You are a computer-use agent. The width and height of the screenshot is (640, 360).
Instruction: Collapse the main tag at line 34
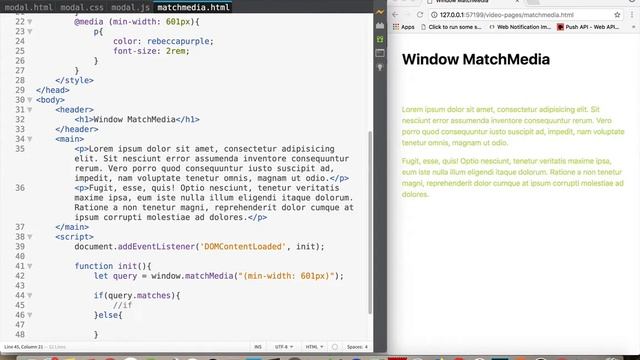coord(30,139)
